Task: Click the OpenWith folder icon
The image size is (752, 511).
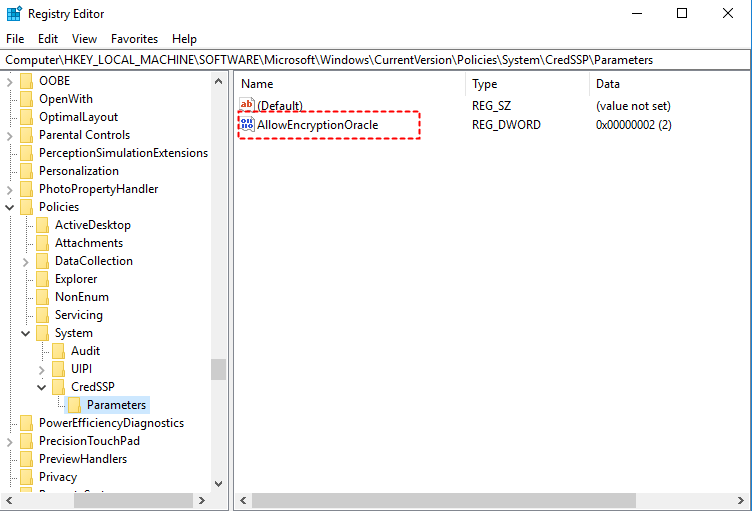Action: (x=27, y=99)
